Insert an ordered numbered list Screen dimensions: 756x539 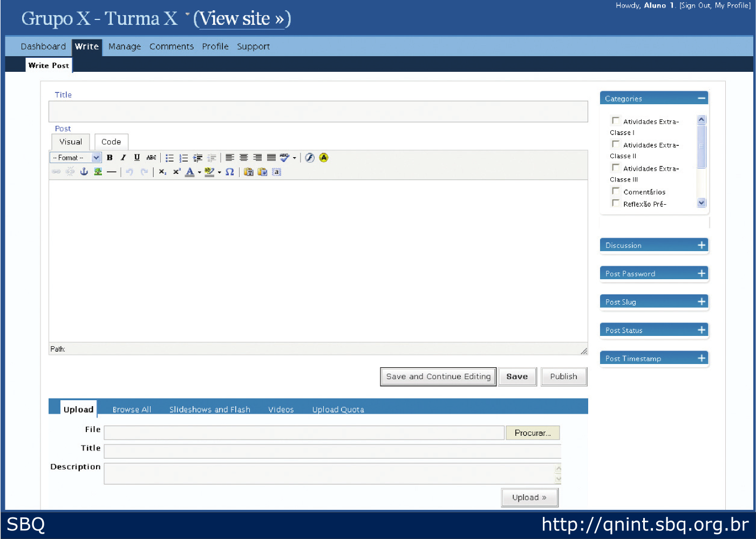point(183,158)
